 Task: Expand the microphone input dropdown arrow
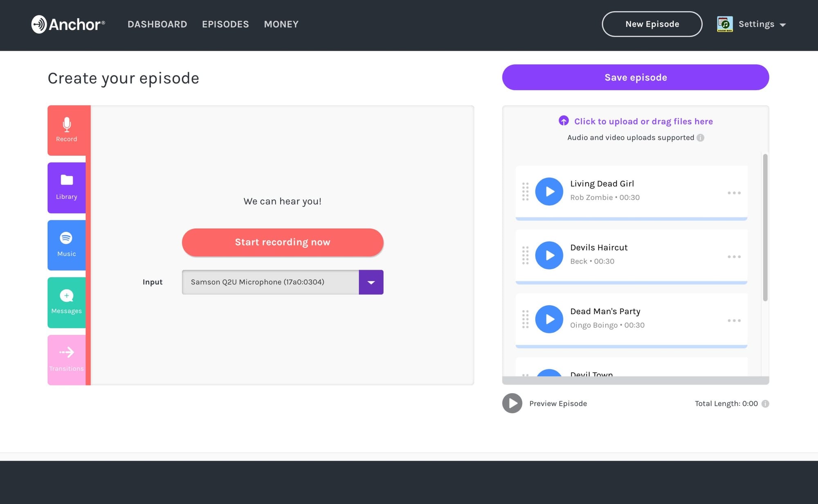tap(371, 282)
